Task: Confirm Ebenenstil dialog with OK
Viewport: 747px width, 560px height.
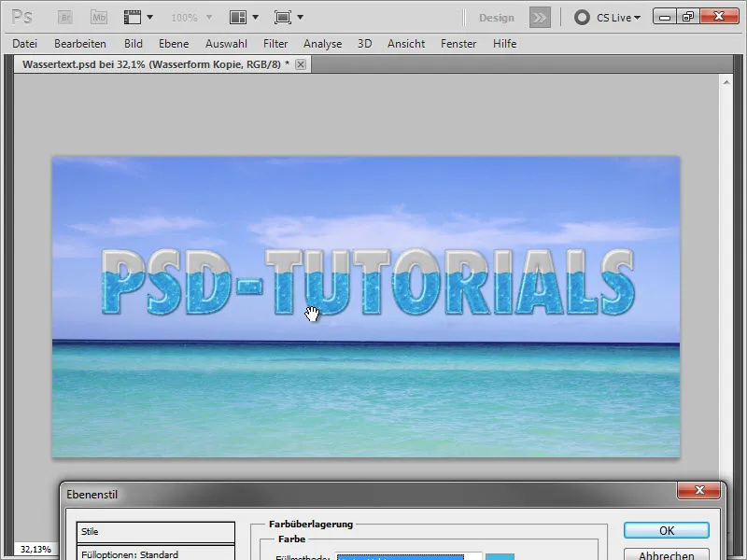Action: [x=667, y=530]
